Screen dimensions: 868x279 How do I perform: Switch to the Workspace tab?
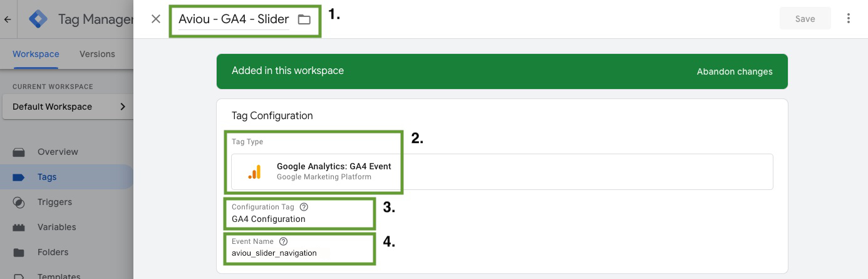click(x=36, y=54)
